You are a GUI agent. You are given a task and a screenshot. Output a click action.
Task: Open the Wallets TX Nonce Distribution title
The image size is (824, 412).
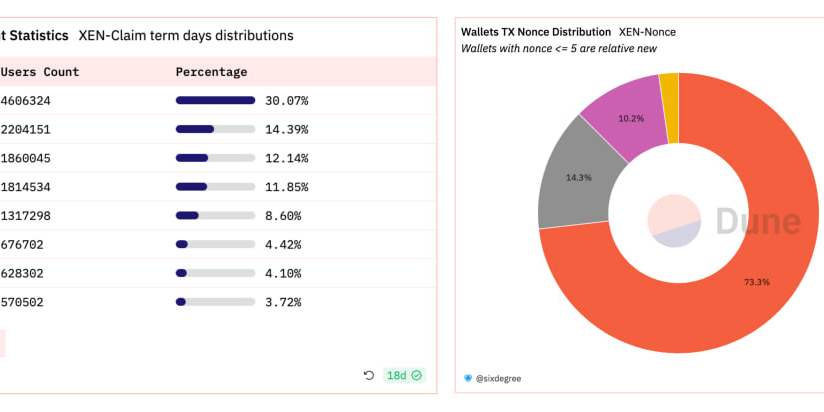pos(536,32)
